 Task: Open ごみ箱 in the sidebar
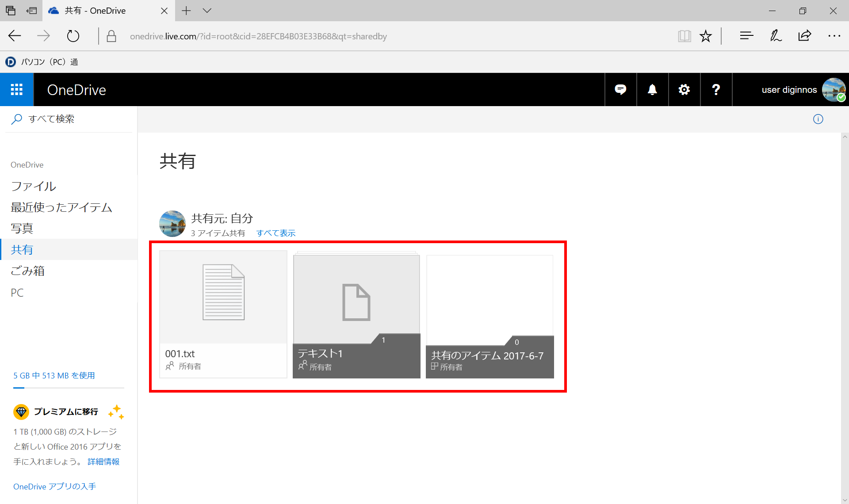(27, 271)
